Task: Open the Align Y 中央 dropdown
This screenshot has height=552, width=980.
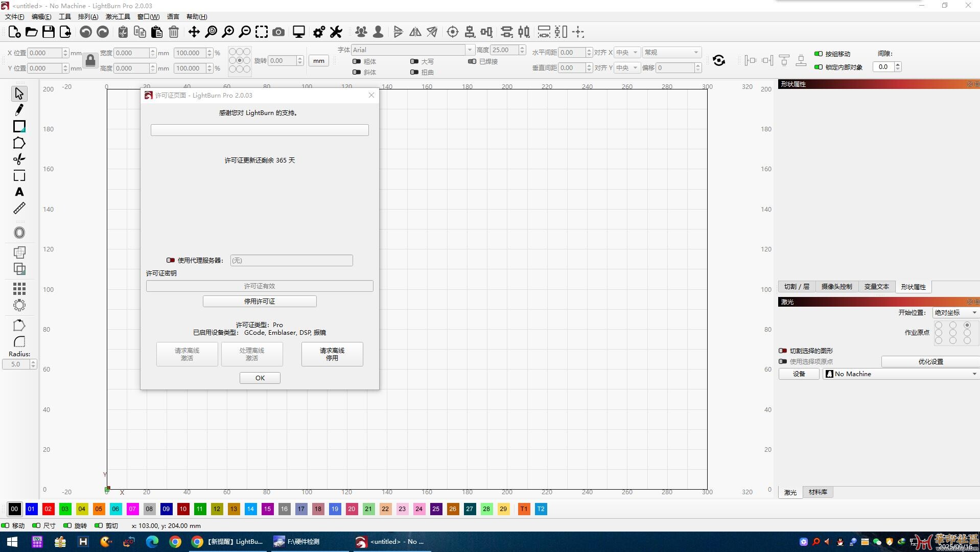Action: [627, 67]
